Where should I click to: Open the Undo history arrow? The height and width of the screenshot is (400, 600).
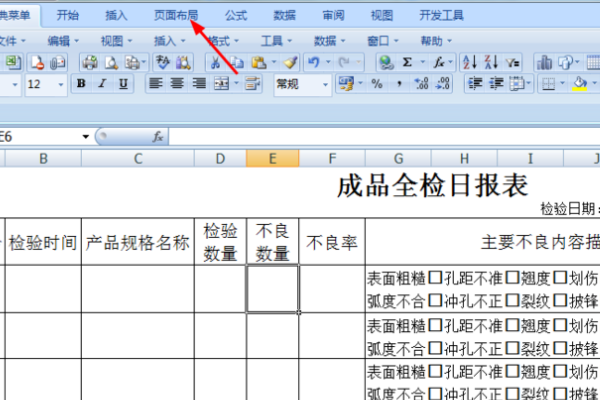point(328,62)
